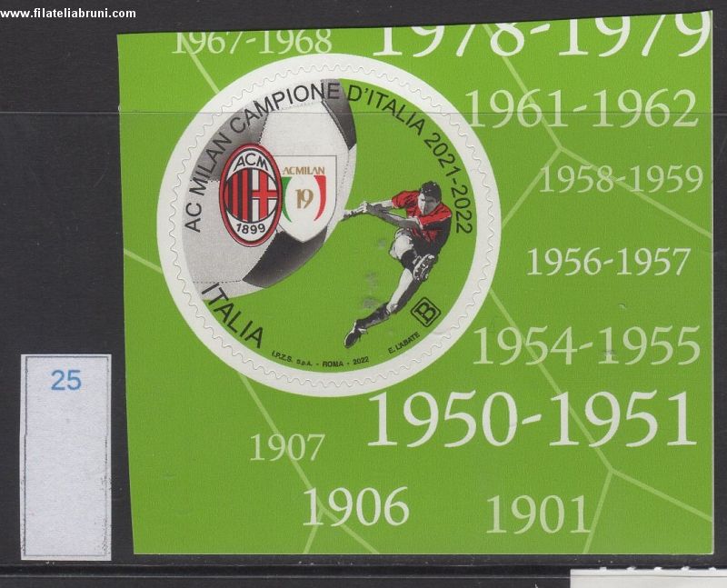
Task: Select the year 1907 text
Action: click(287, 447)
